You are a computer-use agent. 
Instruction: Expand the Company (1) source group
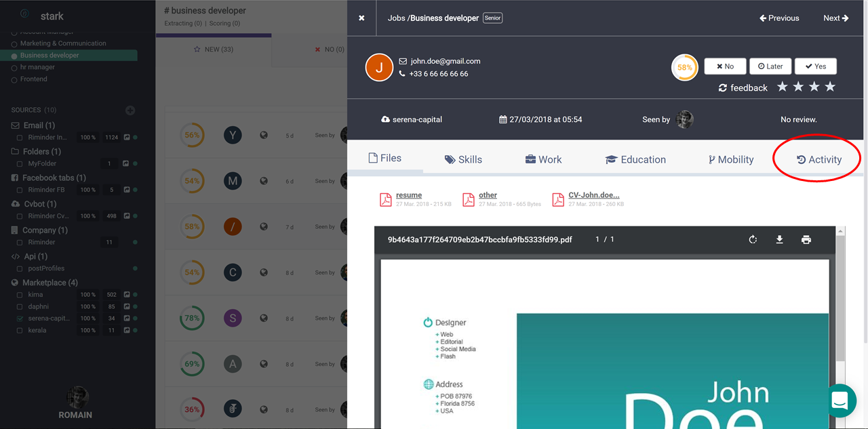[40, 230]
